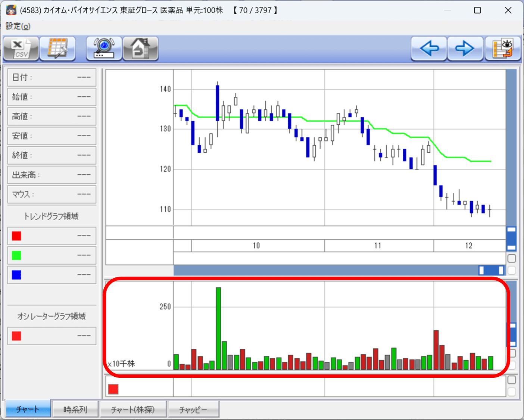This screenshot has width=524, height=420.
Task: Click the blue trend graph color swatch
Action: (x=16, y=275)
